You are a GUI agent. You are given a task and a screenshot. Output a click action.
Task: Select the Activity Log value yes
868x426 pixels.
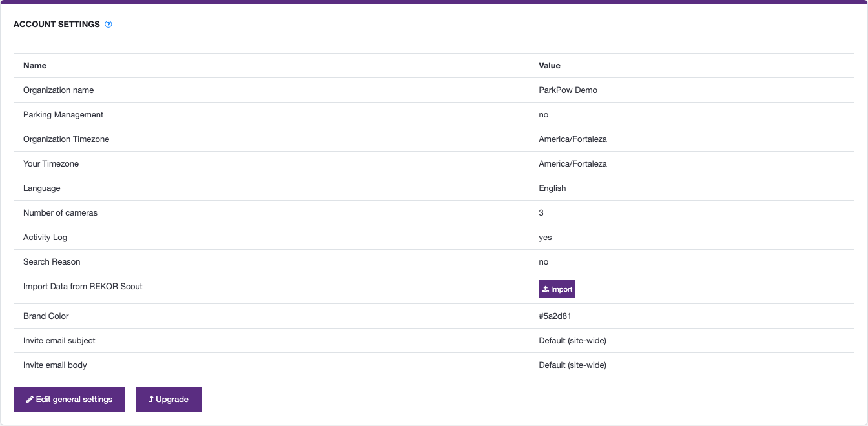[x=545, y=238]
